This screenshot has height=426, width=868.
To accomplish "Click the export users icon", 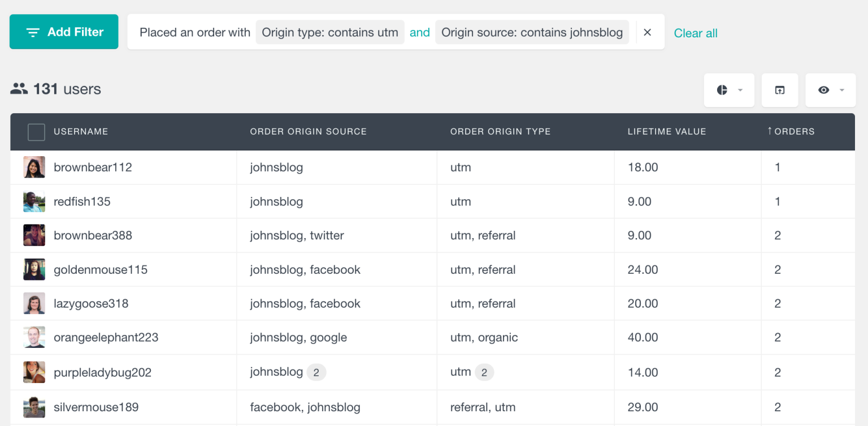I will 780,89.
